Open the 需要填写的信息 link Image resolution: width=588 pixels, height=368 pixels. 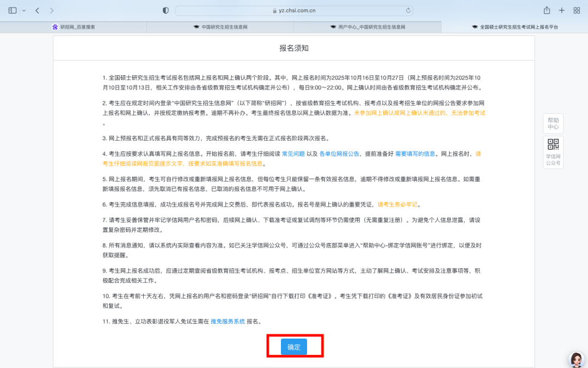pos(415,154)
